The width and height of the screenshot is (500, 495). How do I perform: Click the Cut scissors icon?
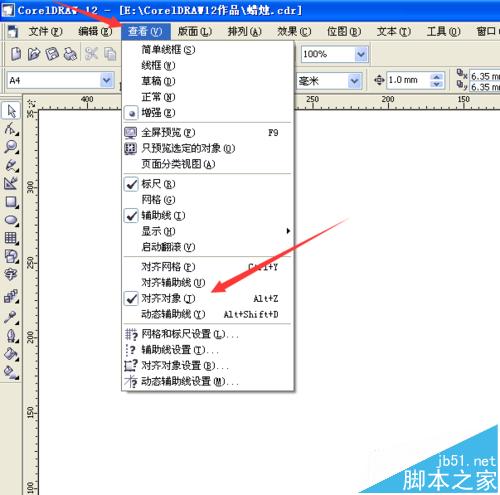click(91, 54)
